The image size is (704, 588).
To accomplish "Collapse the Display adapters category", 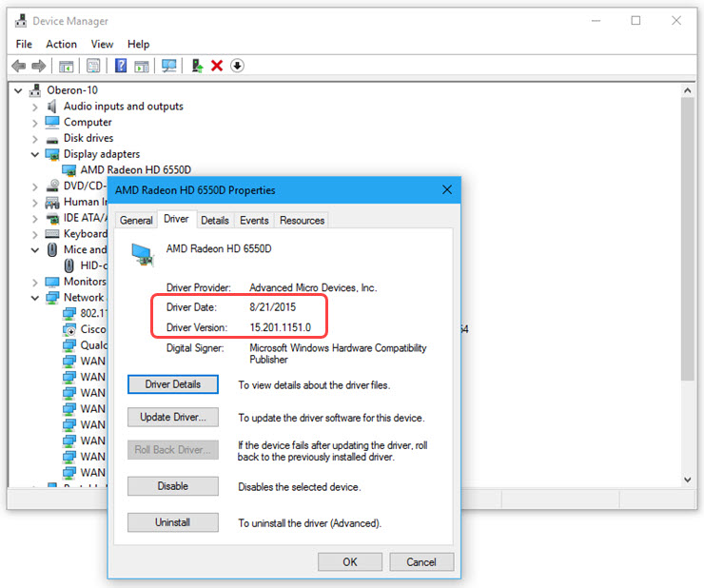I will coord(35,154).
